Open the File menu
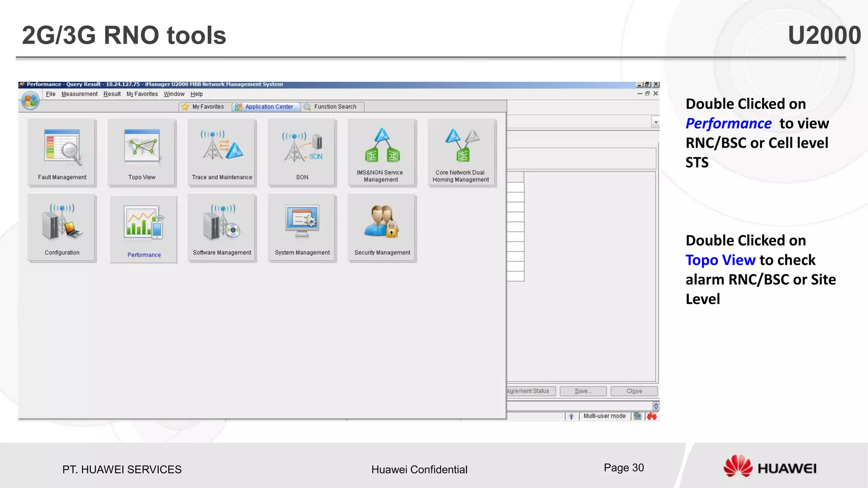 pyautogui.click(x=50, y=94)
